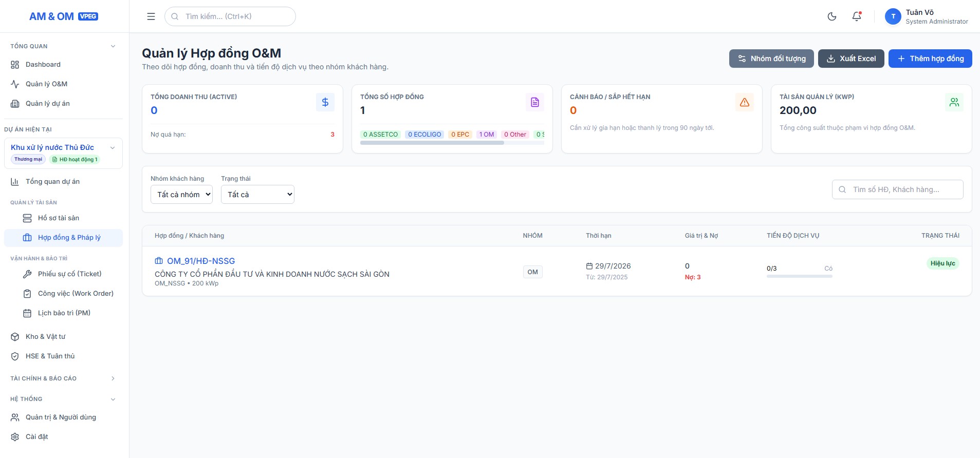The image size is (980, 458).
Task: Click the TRẠNG THÁI column header
Action: coord(940,236)
